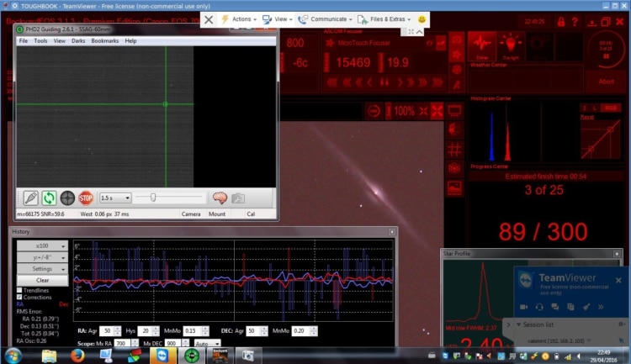Open PHD2 brain advanced settings icon
Viewport: 631px width, 364px height.
[220, 198]
